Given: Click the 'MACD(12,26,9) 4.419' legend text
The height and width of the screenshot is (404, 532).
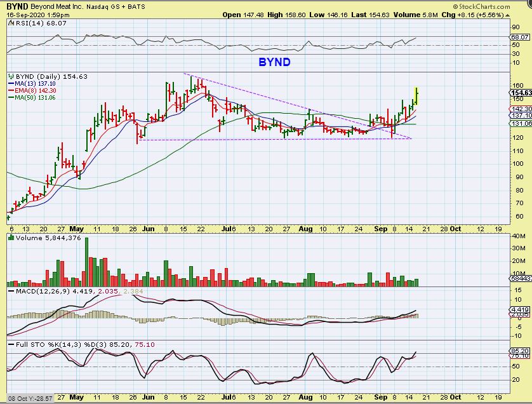Looking at the screenshot, I should pos(56,292).
